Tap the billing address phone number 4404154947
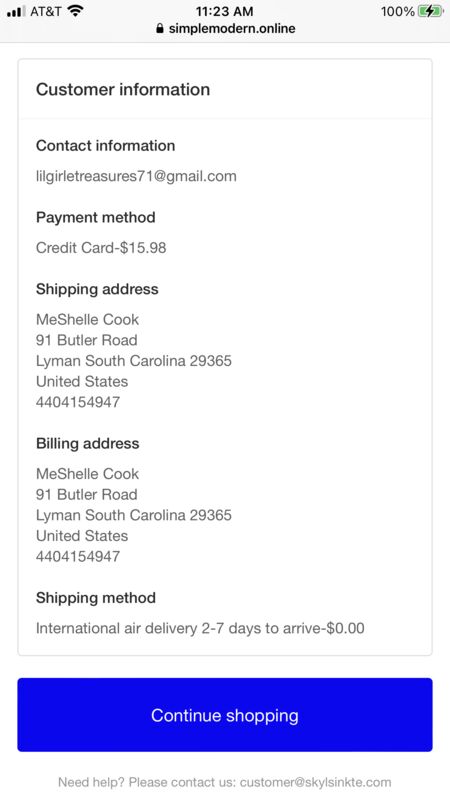The width and height of the screenshot is (450, 800). point(78,556)
